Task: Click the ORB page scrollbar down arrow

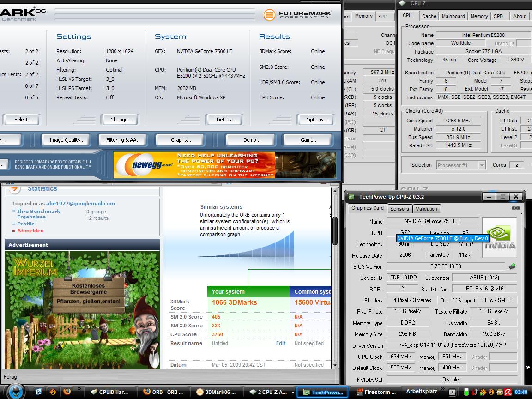Action: click(x=335, y=365)
